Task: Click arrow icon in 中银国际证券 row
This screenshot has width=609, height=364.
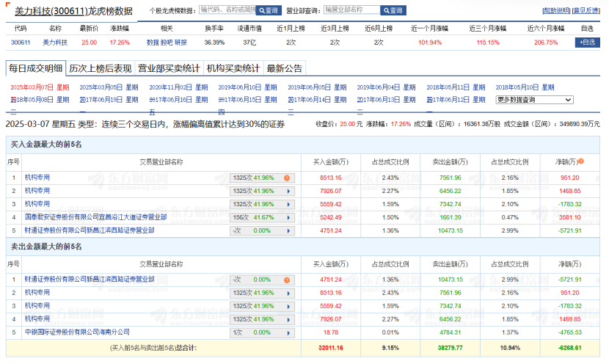Action: coord(287,332)
